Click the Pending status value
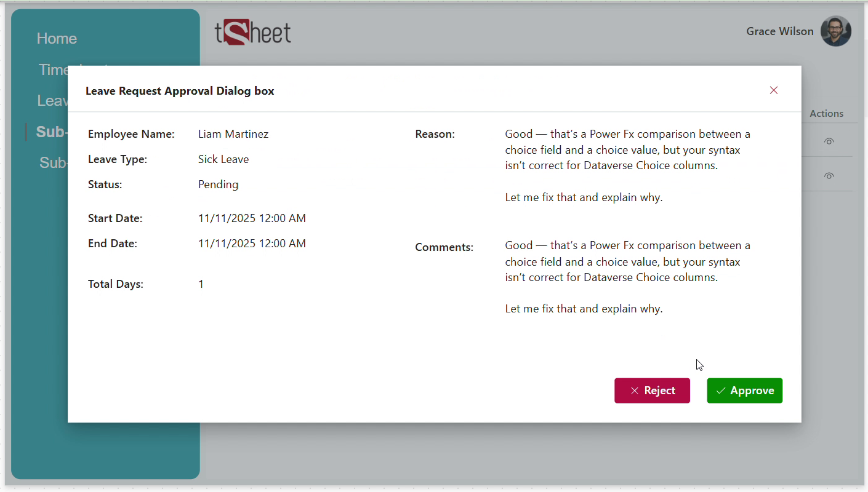The height and width of the screenshot is (492, 868). click(x=218, y=184)
